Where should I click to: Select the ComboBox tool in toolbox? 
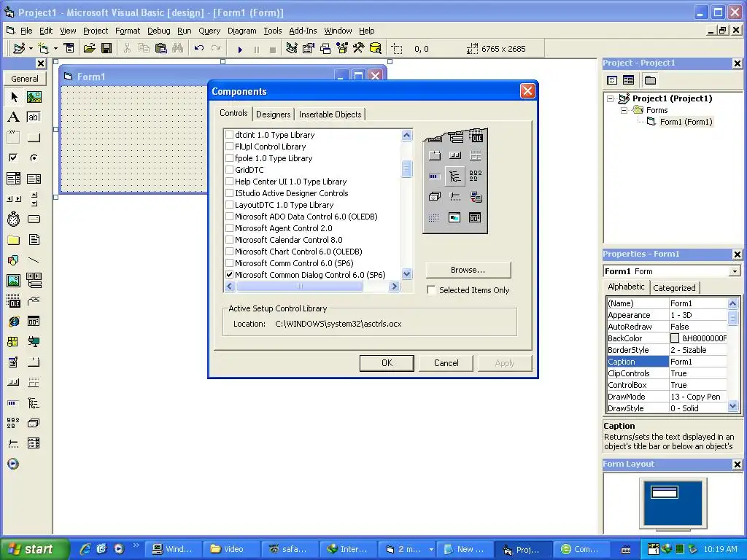click(14, 179)
